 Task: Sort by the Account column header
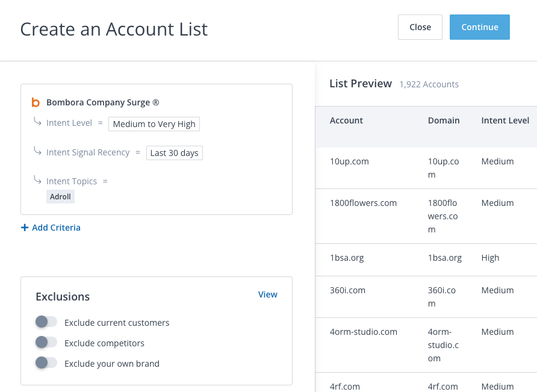coord(346,120)
